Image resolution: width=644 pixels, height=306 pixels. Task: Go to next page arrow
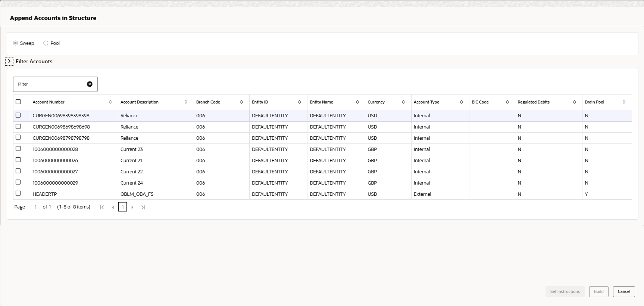(132, 207)
